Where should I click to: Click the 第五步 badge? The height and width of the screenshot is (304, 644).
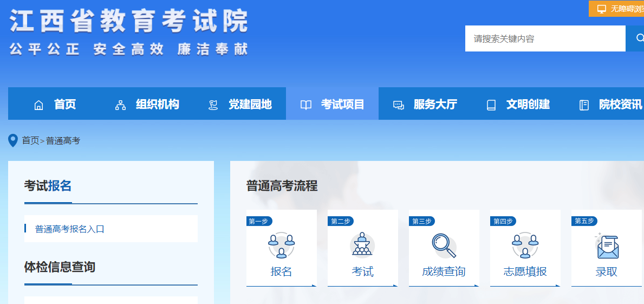click(584, 222)
